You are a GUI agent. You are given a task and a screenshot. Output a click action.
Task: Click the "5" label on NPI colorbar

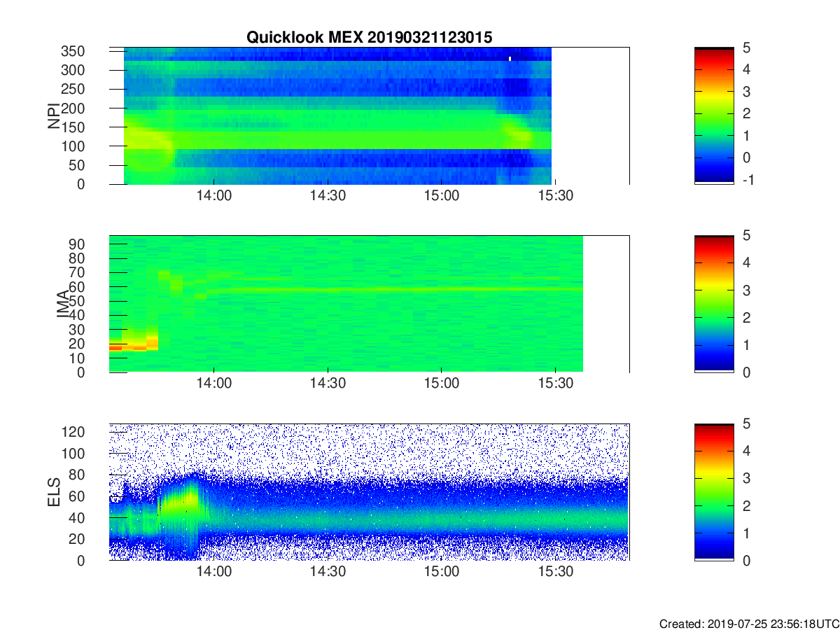[746, 48]
